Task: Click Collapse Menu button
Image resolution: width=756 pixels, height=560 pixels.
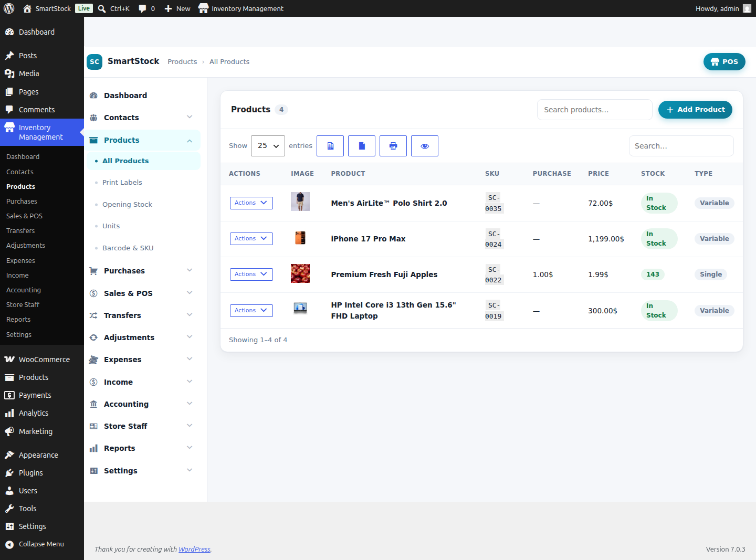Action: coord(35,544)
